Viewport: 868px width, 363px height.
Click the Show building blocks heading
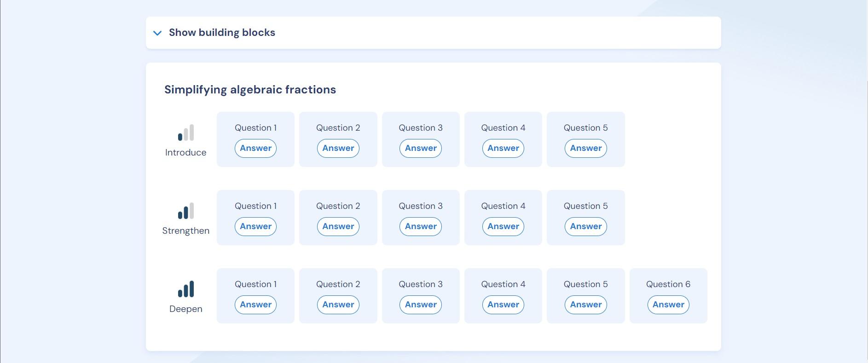tap(222, 33)
